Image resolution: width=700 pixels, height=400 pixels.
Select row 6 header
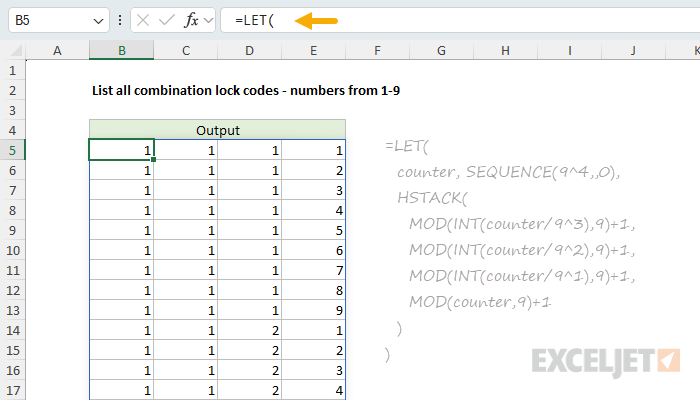click(x=12, y=171)
